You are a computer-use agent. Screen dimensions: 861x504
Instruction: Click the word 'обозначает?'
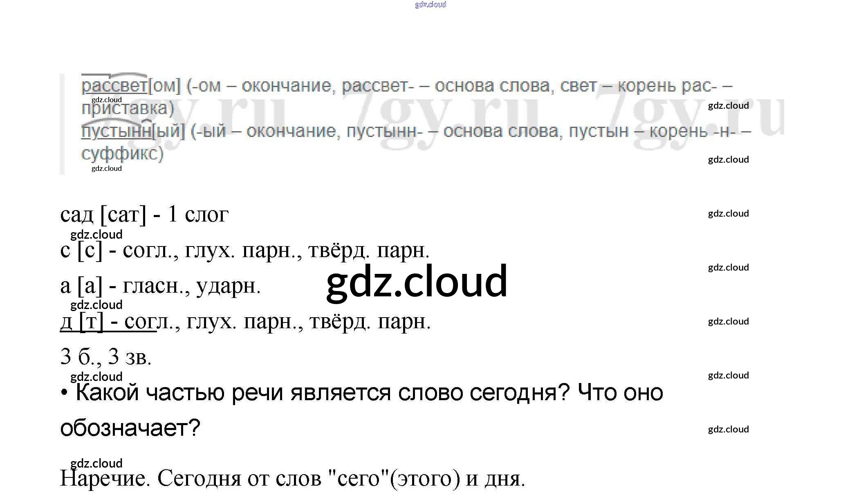tap(130, 428)
